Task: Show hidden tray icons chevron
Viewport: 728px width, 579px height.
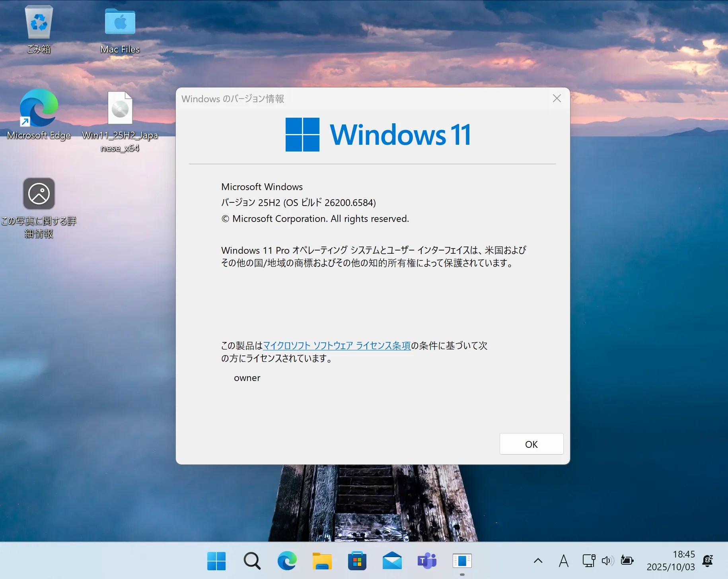Action: pos(538,561)
